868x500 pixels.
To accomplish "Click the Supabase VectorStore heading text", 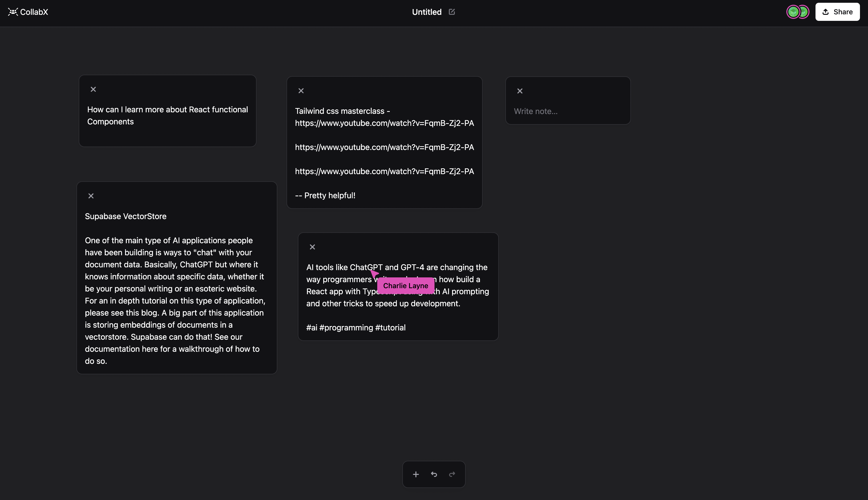I will 126,216.
